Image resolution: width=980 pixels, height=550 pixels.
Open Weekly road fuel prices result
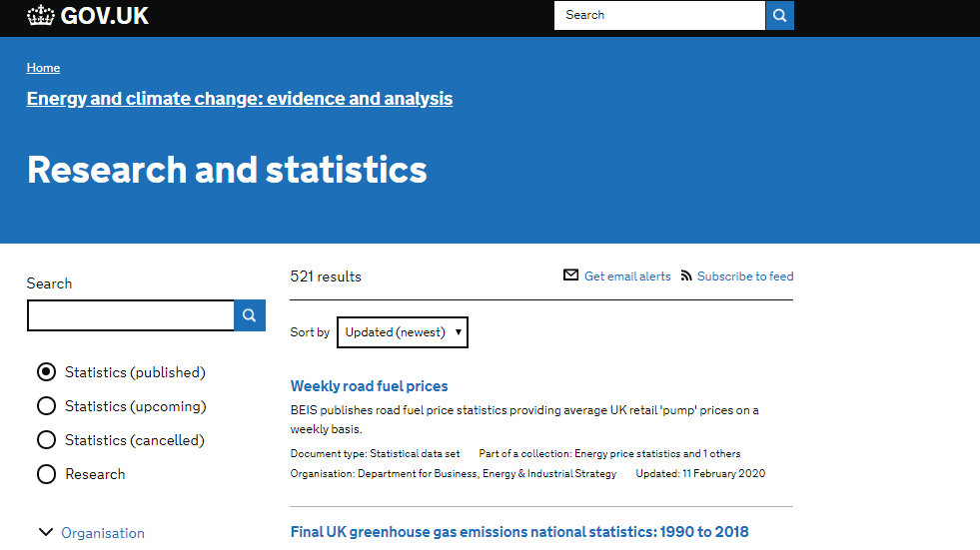369,386
